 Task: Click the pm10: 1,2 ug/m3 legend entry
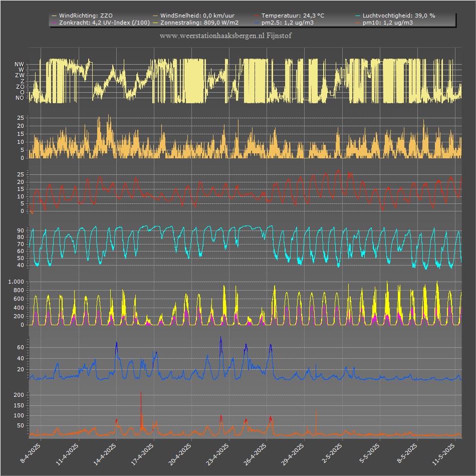click(384, 23)
